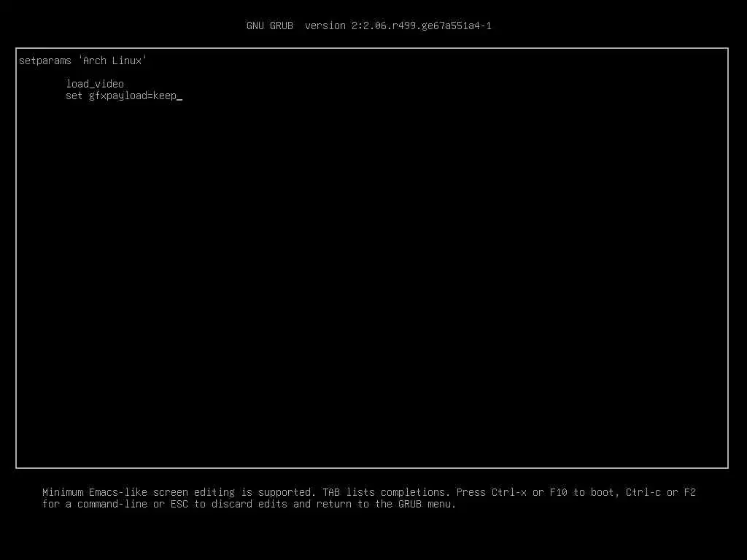This screenshot has width=747, height=560.
Task: Click the "set gfxpayload=keep" line
Action: [x=122, y=96]
